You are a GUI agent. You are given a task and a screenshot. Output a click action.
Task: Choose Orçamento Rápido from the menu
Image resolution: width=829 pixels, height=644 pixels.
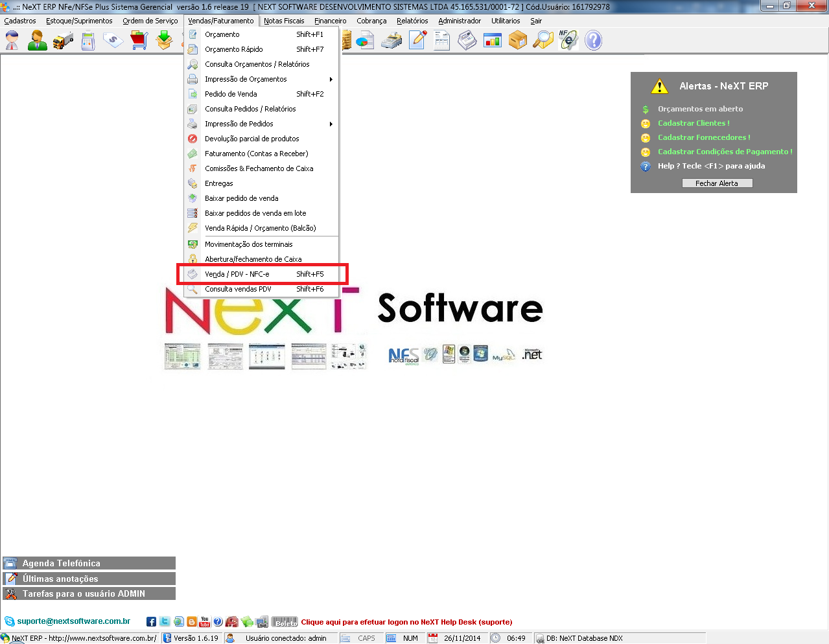tap(262, 49)
